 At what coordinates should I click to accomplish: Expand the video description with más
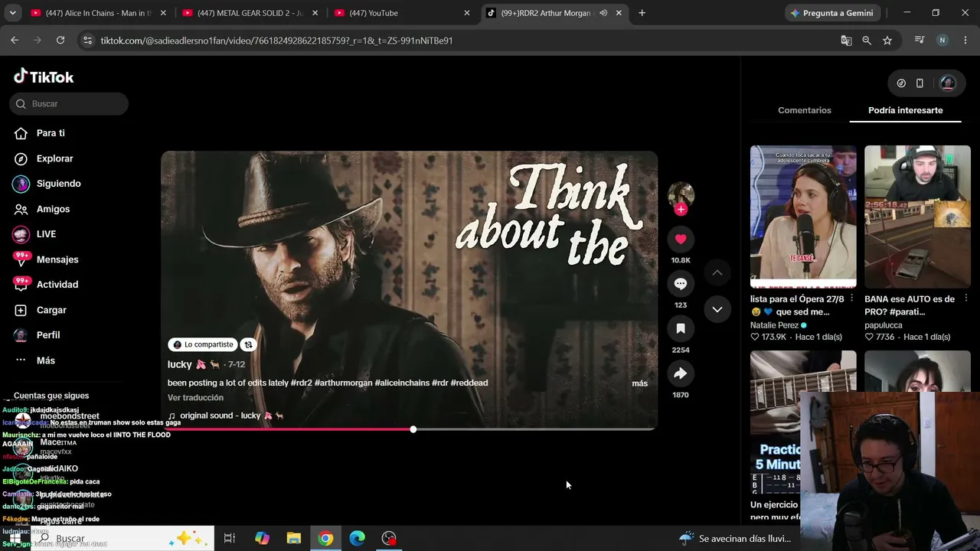pyautogui.click(x=640, y=383)
